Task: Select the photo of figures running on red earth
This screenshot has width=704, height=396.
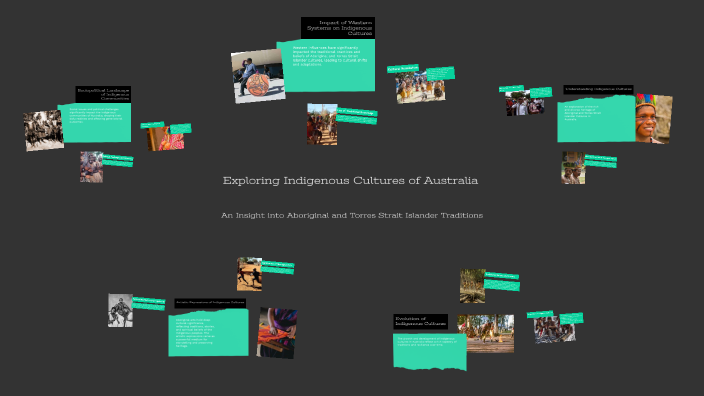Action: click(x=249, y=274)
